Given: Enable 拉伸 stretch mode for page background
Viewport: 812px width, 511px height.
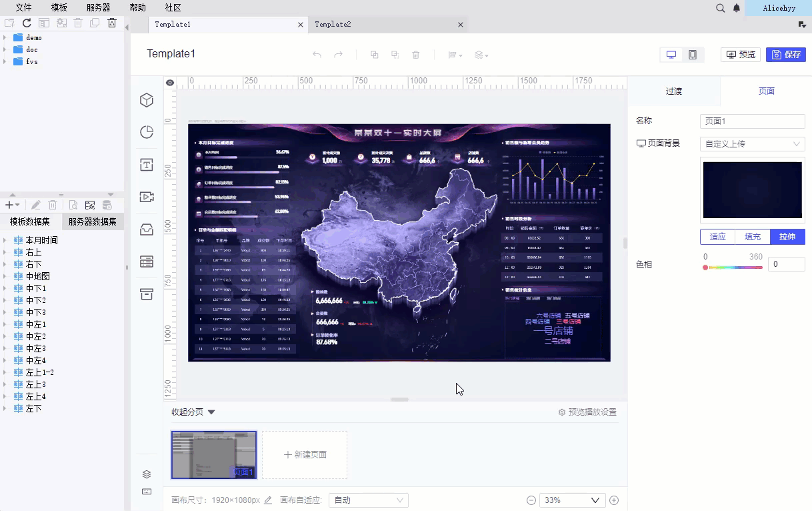Looking at the screenshot, I should coord(787,236).
